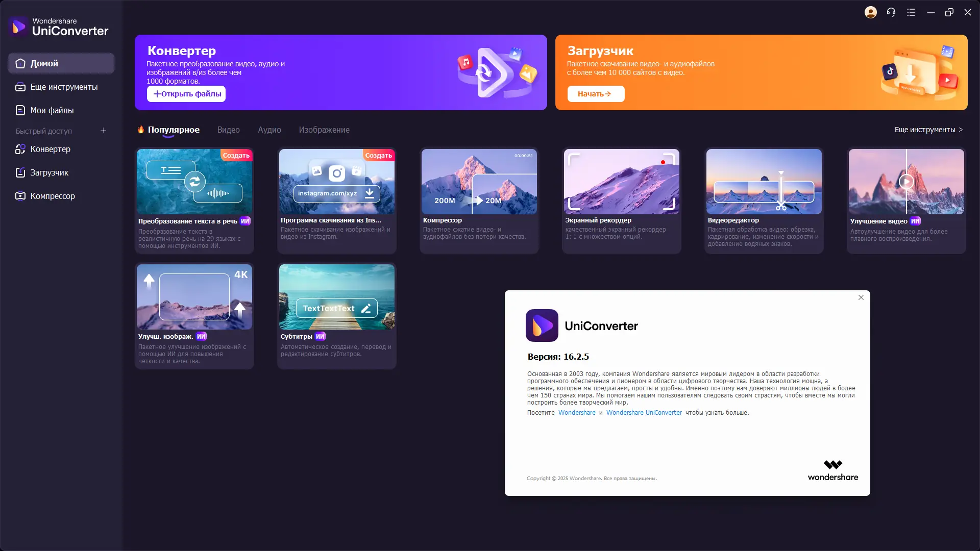Open the hamburger menu list icon
This screenshot has width=980, height=551.
tap(911, 12)
